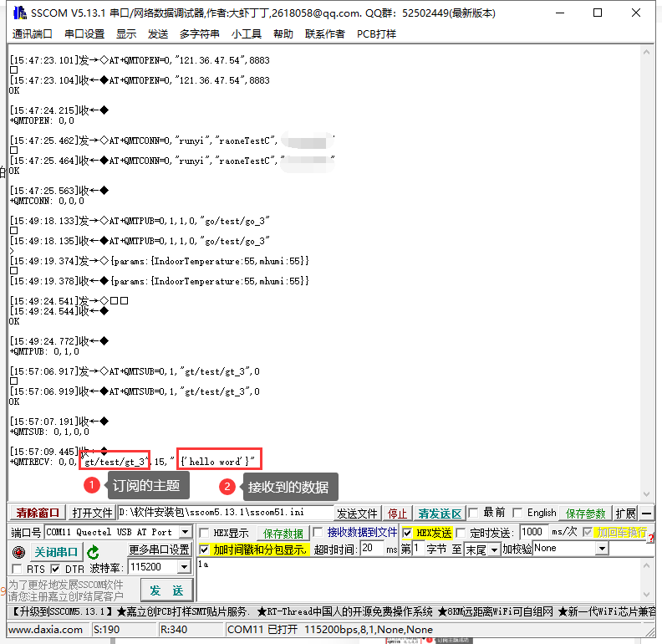
Task: Open the 发送 menu
Action: (158, 33)
